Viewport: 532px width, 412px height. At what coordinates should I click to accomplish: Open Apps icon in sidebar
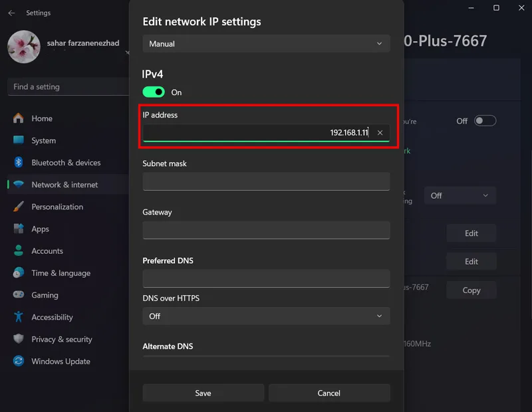click(19, 229)
